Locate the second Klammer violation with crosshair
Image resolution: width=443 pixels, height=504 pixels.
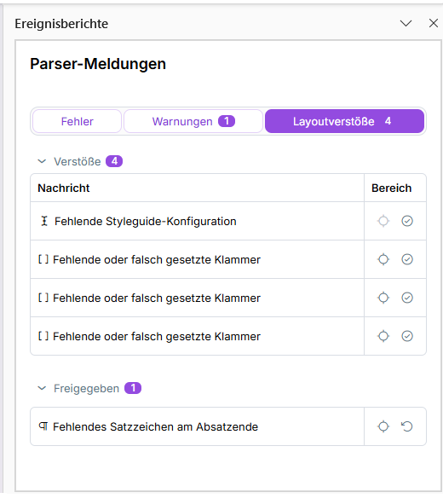(383, 298)
